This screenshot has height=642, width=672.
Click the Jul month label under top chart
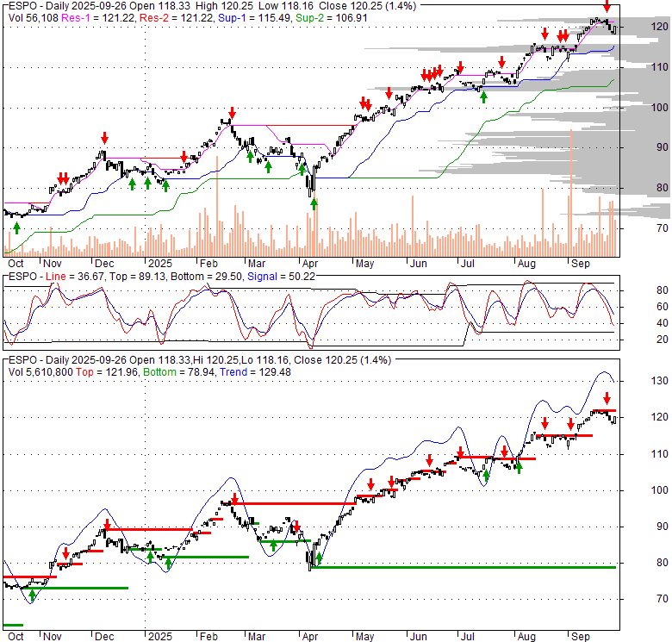pyautogui.click(x=467, y=264)
